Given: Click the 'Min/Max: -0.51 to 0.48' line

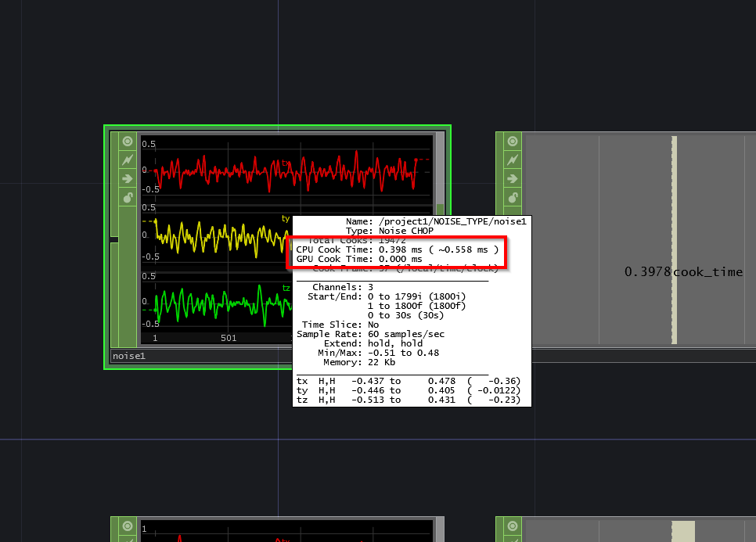Looking at the screenshot, I should click(x=378, y=353).
